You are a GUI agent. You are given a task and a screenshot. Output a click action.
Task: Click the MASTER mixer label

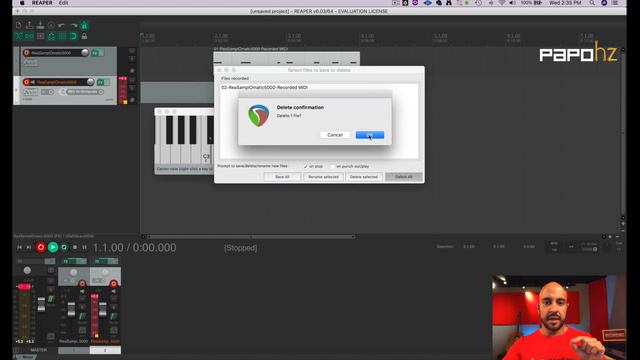(x=38, y=350)
